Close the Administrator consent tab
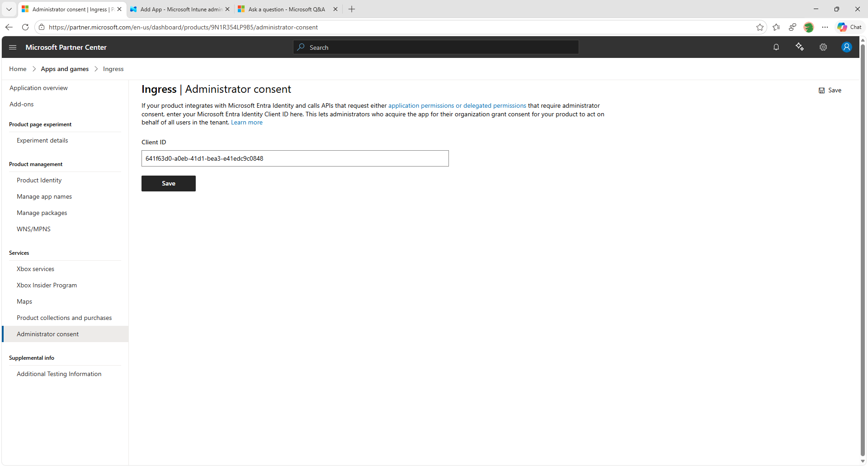This screenshot has width=868, height=467. [x=119, y=9]
